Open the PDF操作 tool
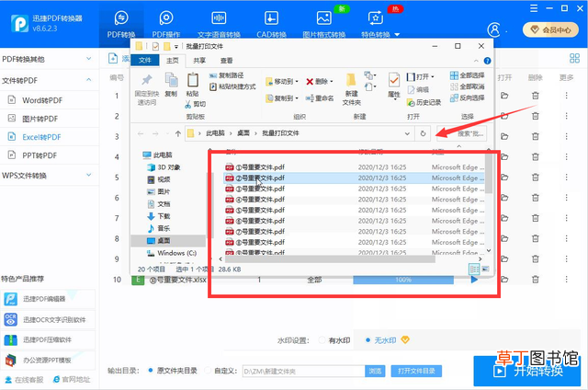 pyautogui.click(x=166, y=24)
